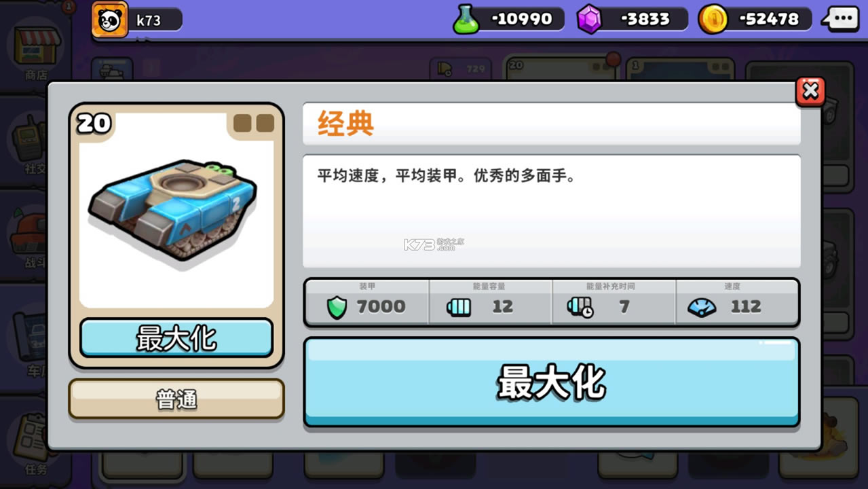
Task: Select the 普通 rarity label
Action: [176, 399]
